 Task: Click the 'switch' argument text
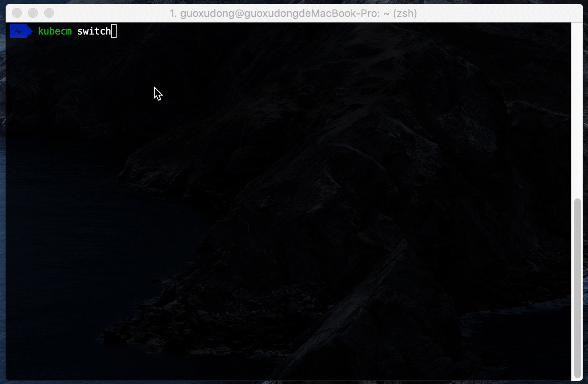[x=94, y=31]
